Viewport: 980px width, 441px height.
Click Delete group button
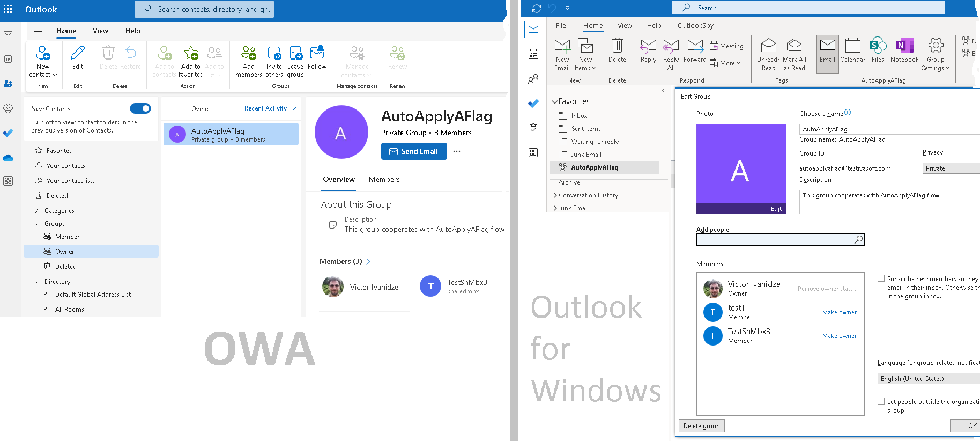pyautogui.click(x=701, y=426)
